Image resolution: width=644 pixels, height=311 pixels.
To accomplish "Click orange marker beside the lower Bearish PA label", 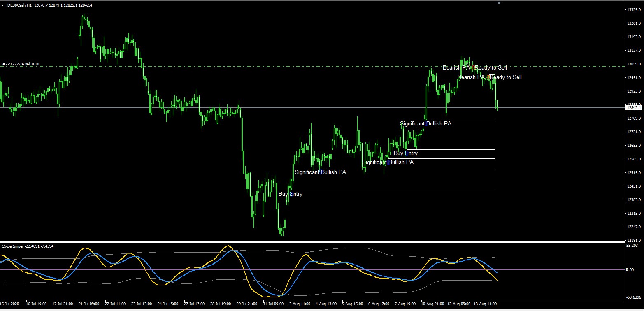I will click(x=488, y=77).
